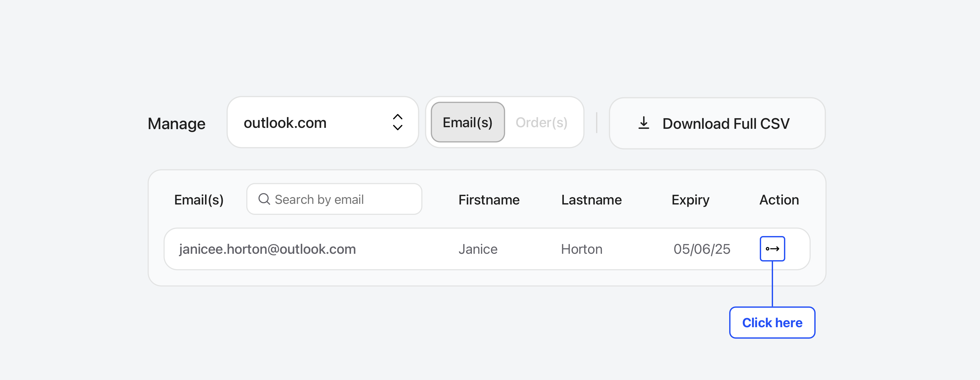Image resolution: width=980 pixels, height=380 pixels.
Task: Click the download arrow icon
Action: tap(643, 123)
